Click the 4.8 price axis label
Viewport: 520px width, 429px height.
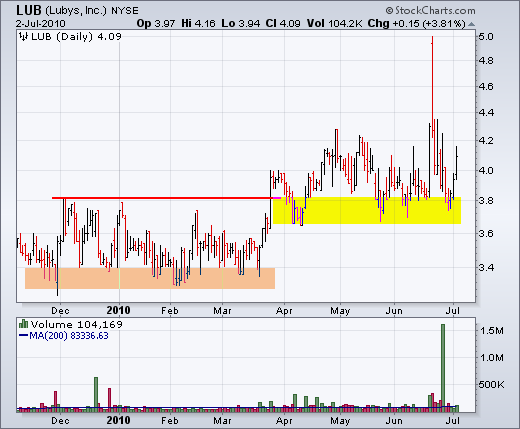tap(486, 61)
